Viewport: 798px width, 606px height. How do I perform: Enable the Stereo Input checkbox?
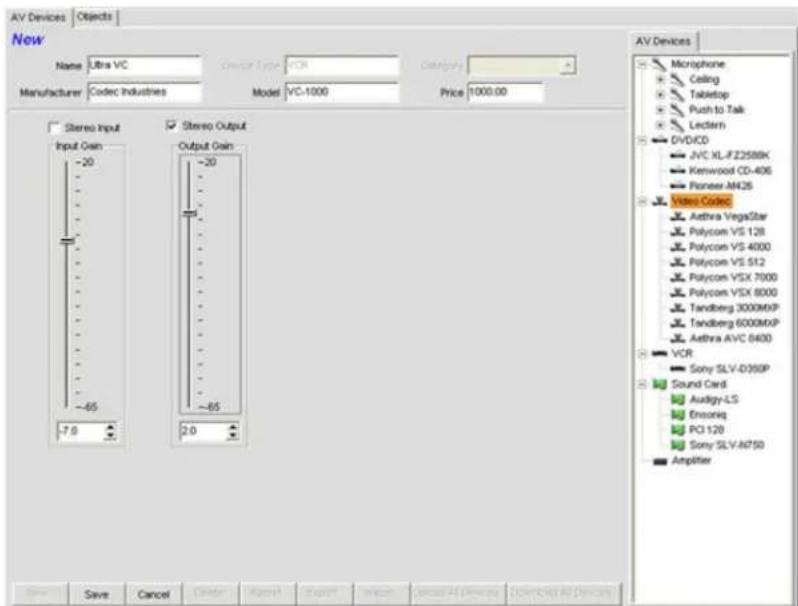click(54, 127)
